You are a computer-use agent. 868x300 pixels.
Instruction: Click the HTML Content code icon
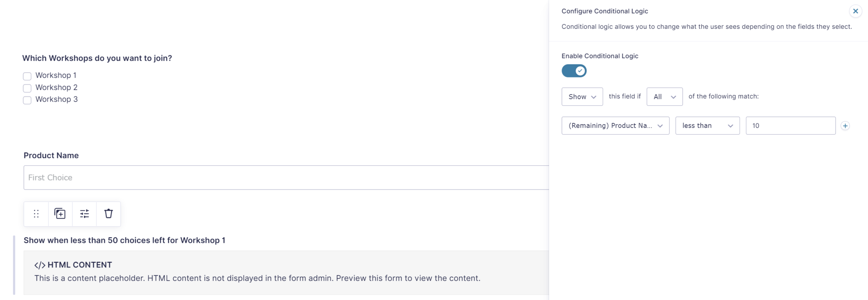click(x=40, y=265)
